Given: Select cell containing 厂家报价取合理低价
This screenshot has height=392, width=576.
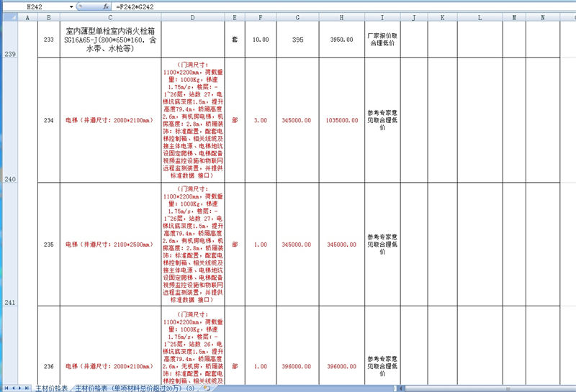Looking at the screenshot, I should point(381,40).
